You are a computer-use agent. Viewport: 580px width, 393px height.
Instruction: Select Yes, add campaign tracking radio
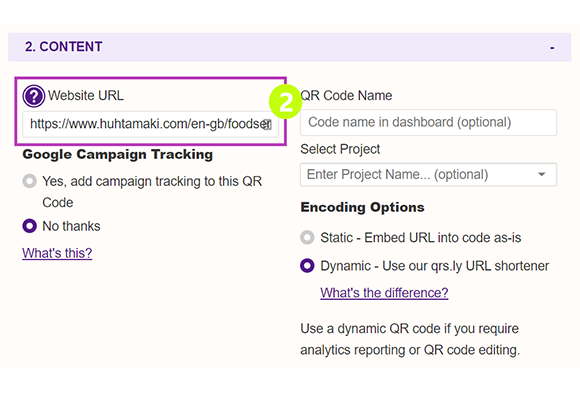30,181
